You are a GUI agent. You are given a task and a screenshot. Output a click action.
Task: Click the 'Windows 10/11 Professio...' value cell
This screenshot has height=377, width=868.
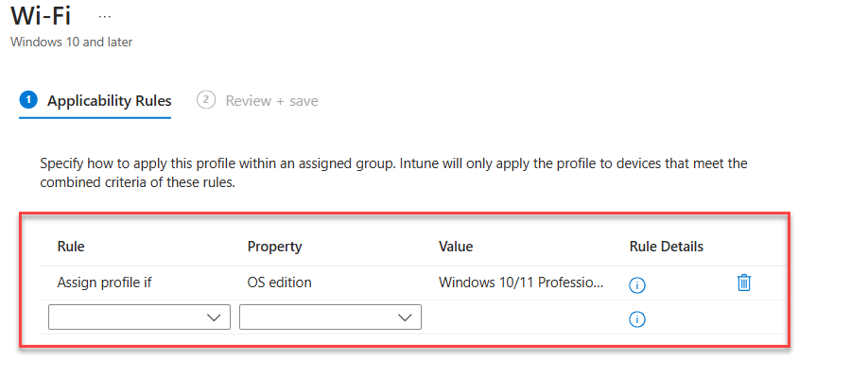[521, 283]
